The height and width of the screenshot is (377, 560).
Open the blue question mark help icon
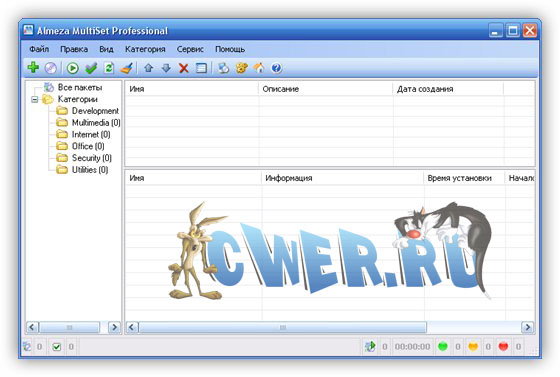276,68
